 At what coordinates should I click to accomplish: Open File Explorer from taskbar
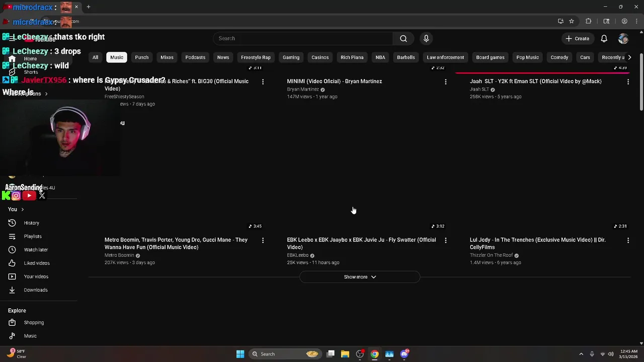pyautogui.click(x=345, y=354)
